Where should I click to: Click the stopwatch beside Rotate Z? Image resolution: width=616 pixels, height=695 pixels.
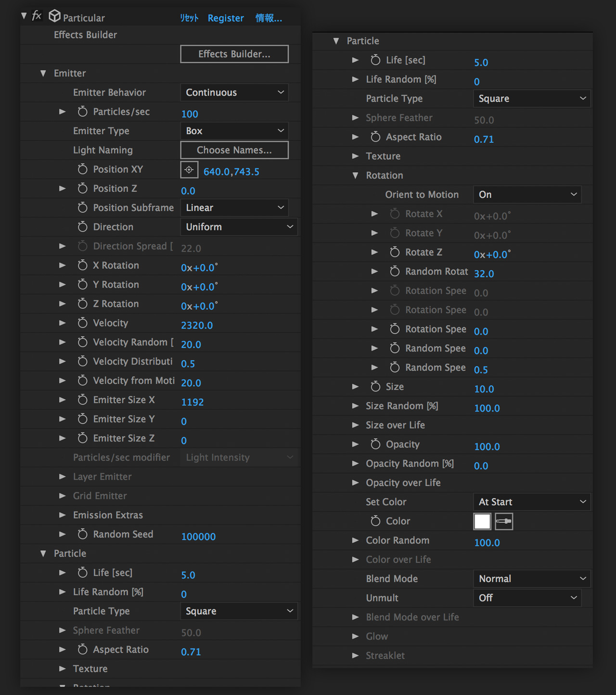pos(395,252)
